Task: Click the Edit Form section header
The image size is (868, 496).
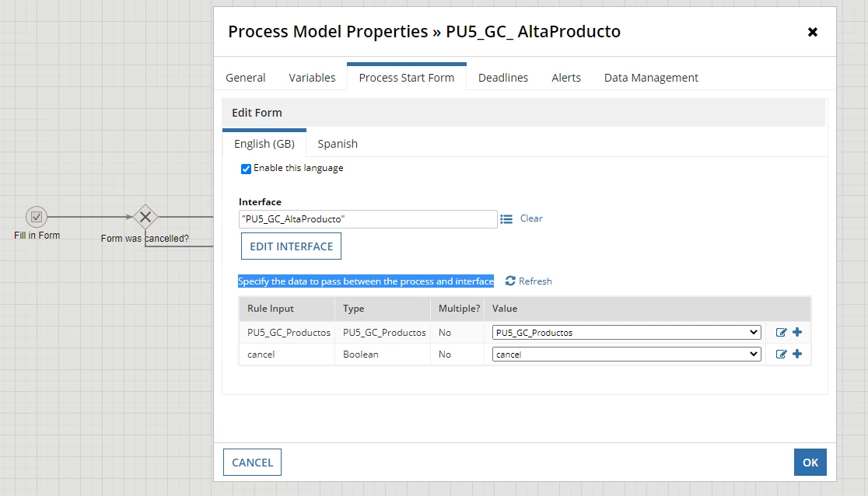Action: pos(523,113)
